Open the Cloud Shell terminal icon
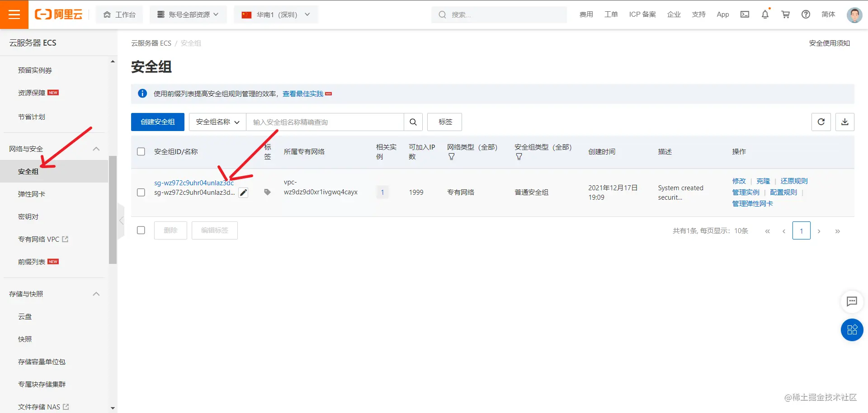The image size is (868, 413). pos(745,14)
